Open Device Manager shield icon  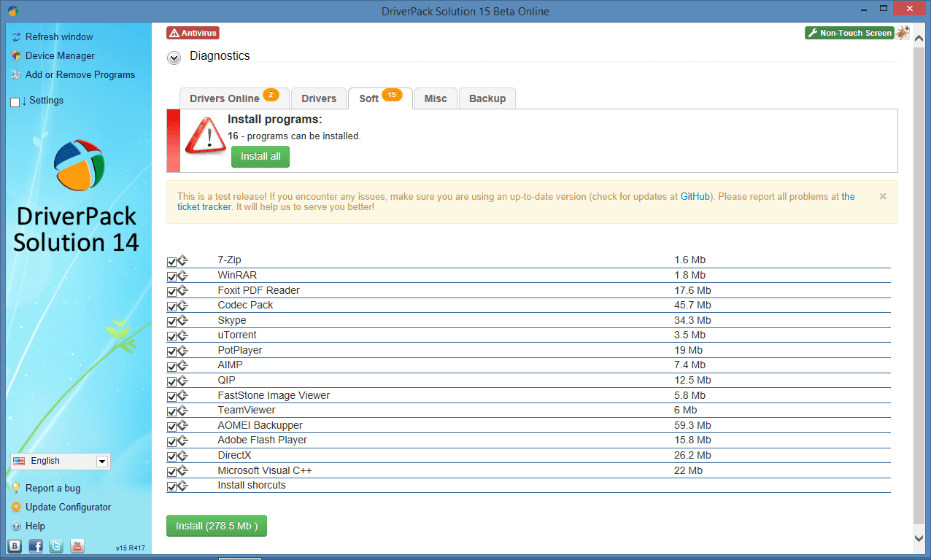16,55
